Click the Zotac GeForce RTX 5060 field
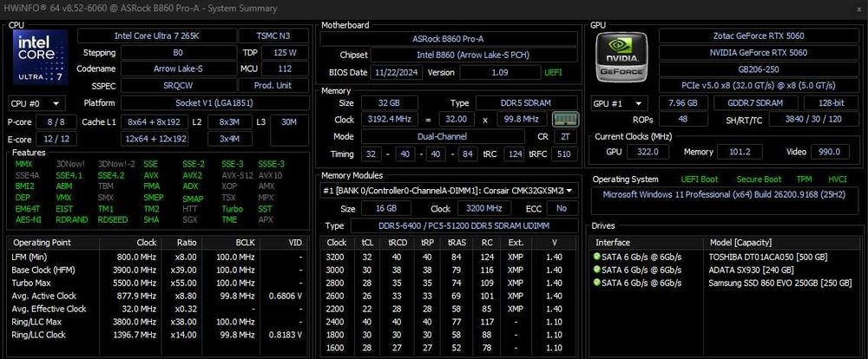Image resolution: width=868 pixels, height=359 pixels. coord(759,36)
